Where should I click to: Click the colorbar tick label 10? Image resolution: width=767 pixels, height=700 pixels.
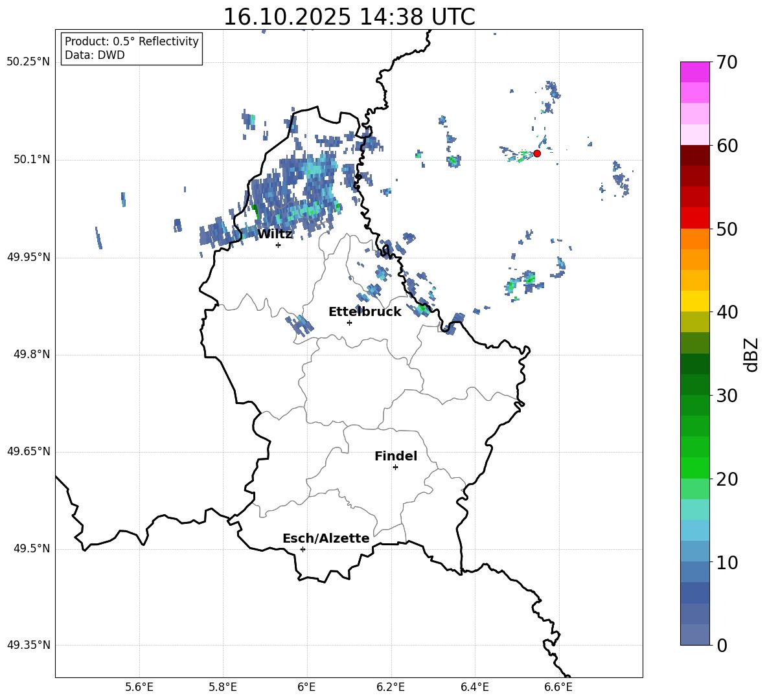[x=727, y=562]
